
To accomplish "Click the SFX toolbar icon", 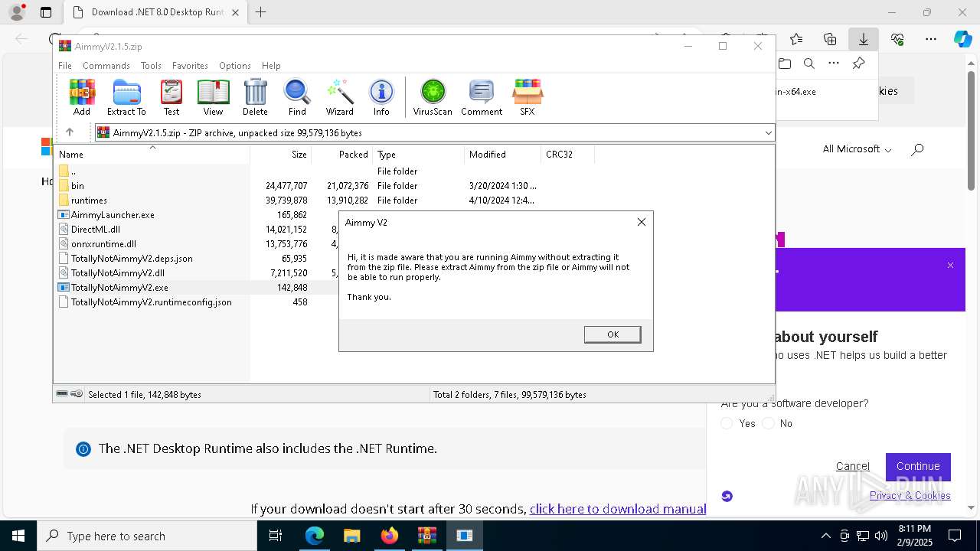I will point(528,97).
